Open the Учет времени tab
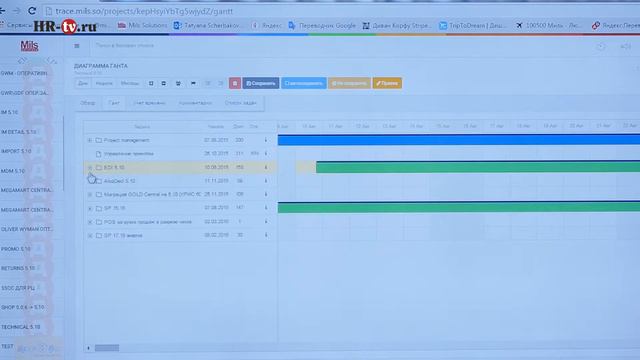Image resolution: width=640 pixels, height=360 pixels. click(x=149, y=103)
